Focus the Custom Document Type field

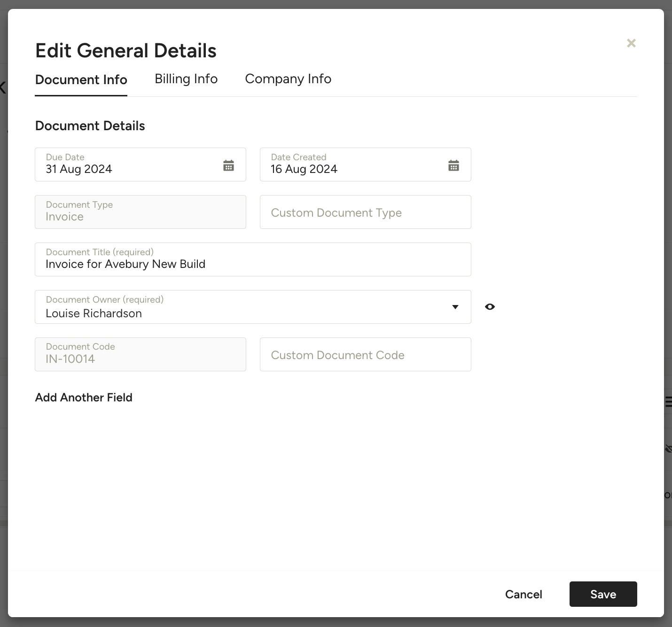(x=366, y=212)
